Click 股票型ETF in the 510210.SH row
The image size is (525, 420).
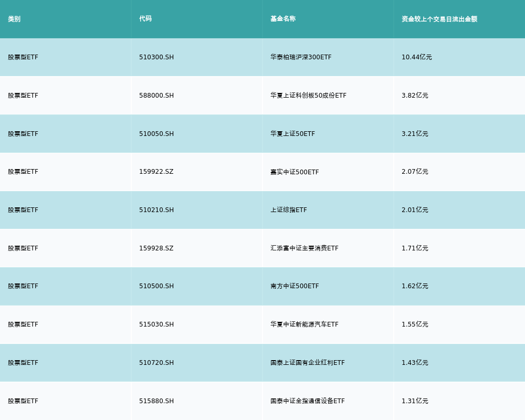(23, 210)
